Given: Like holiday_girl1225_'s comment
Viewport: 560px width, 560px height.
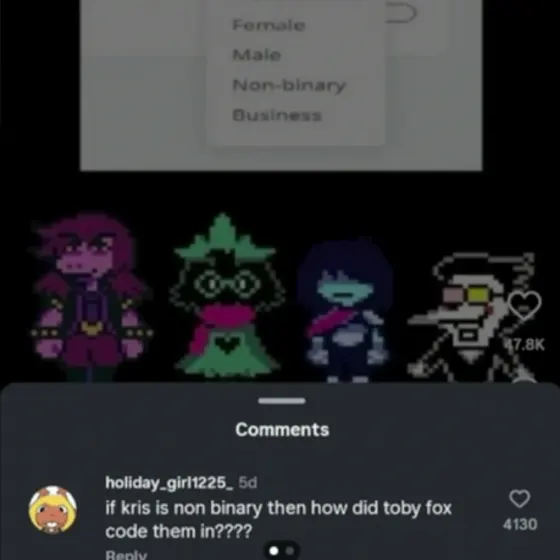Looking at the screenshot, I should coord(519,499).
